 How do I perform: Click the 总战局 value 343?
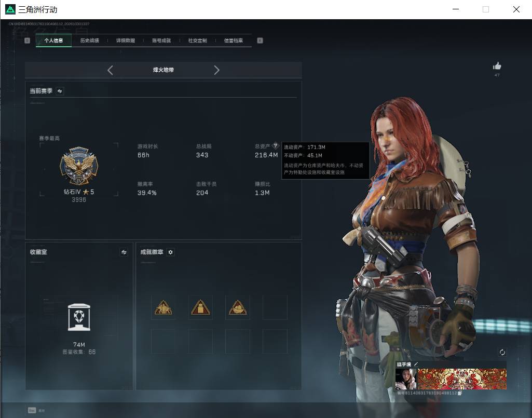(x=202, y=155)
